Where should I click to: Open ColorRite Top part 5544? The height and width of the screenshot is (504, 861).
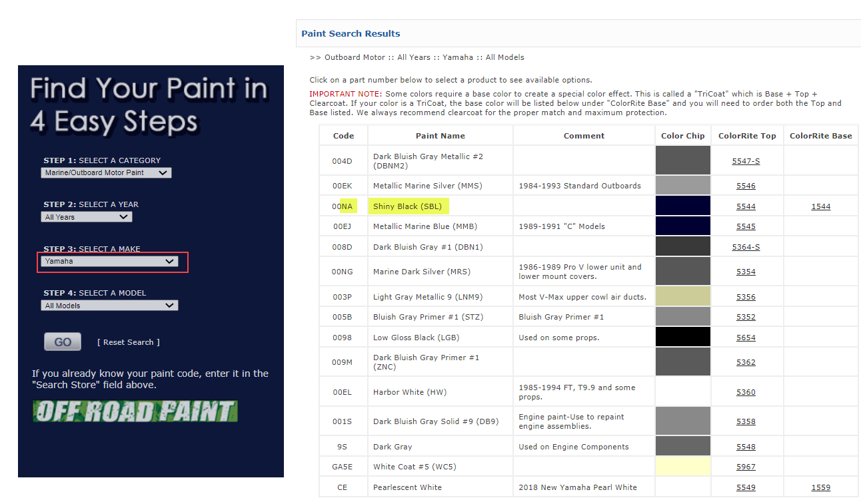746,206
